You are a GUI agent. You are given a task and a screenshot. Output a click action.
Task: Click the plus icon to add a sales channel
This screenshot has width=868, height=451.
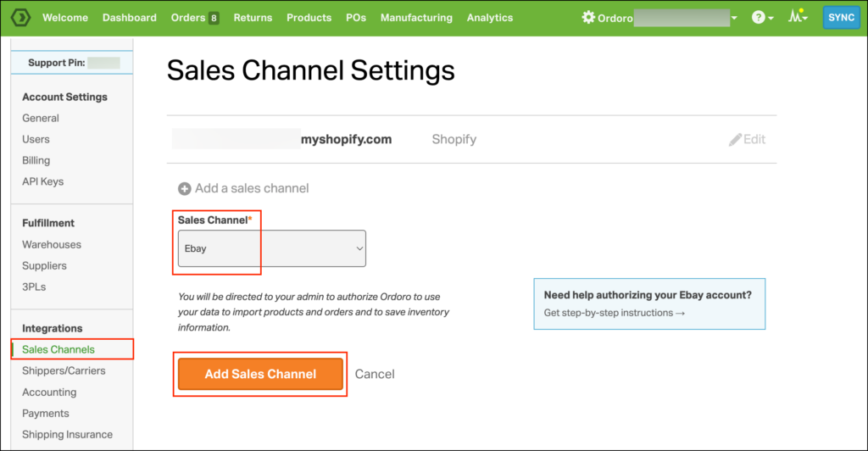point(184,189)
